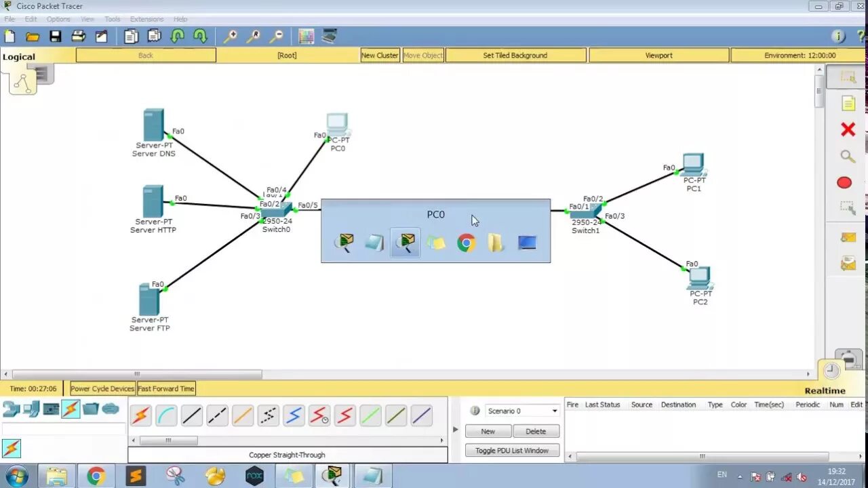
Task: Zoom in with the plus magnifier
Action: tap(231, 36)
